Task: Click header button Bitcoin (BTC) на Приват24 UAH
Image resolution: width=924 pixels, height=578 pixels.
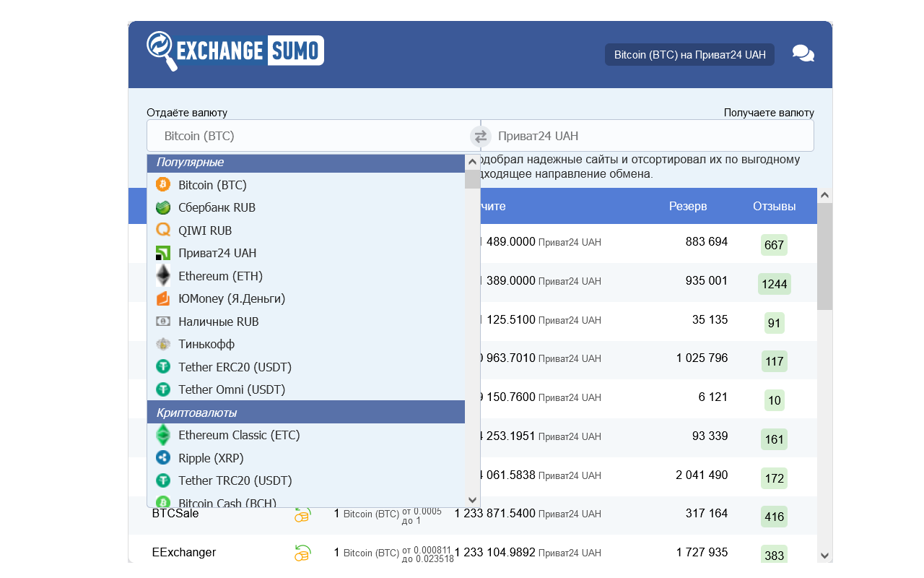Action: pos(689,54)
